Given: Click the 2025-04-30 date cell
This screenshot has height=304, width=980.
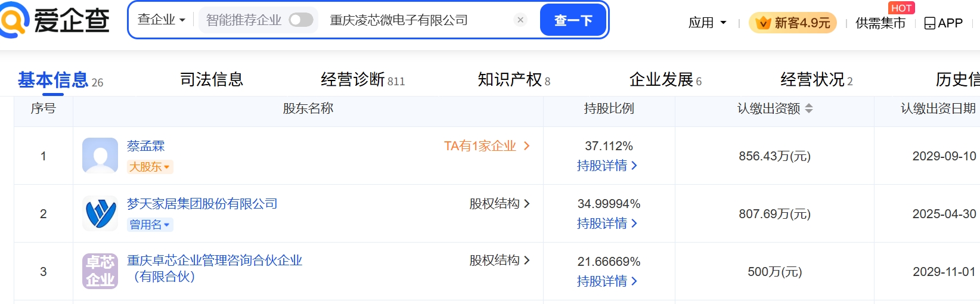Looking at the screenshot, I should (x=944, y=214).
